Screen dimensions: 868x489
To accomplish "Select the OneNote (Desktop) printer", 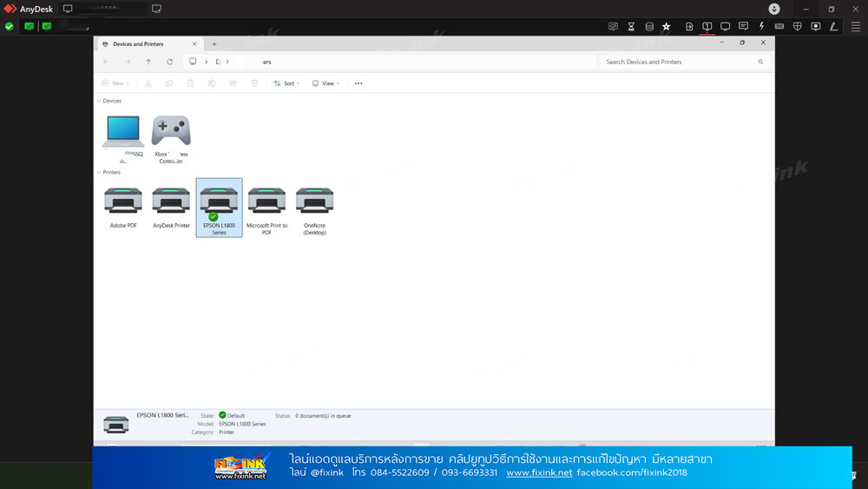I will 314,209.
